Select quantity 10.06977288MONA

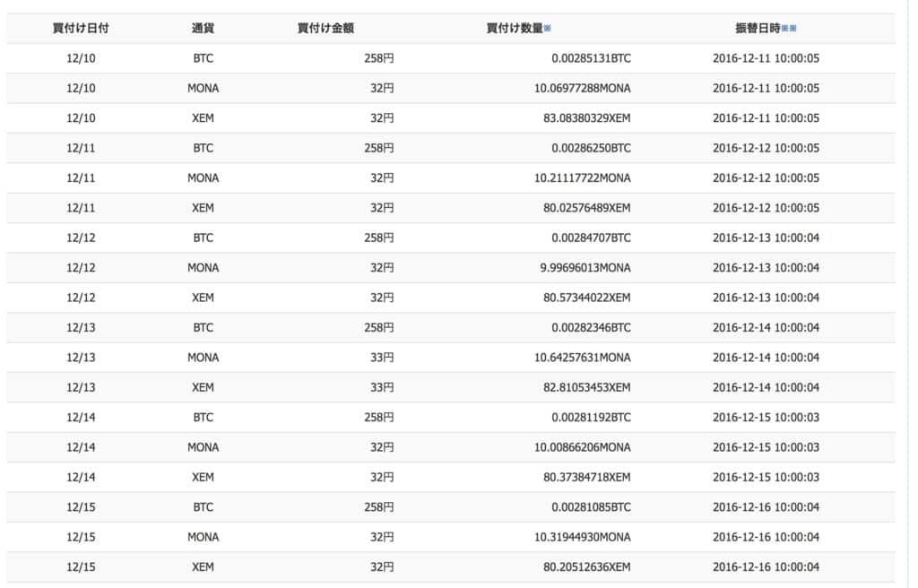583,89
